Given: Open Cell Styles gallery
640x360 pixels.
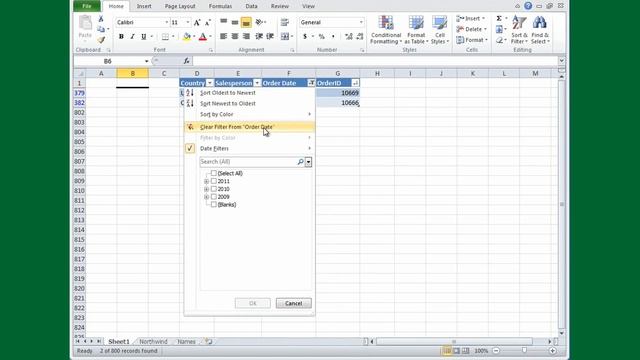Looking at the screenshot, I should pyautogui.click(x=440, y=30).
